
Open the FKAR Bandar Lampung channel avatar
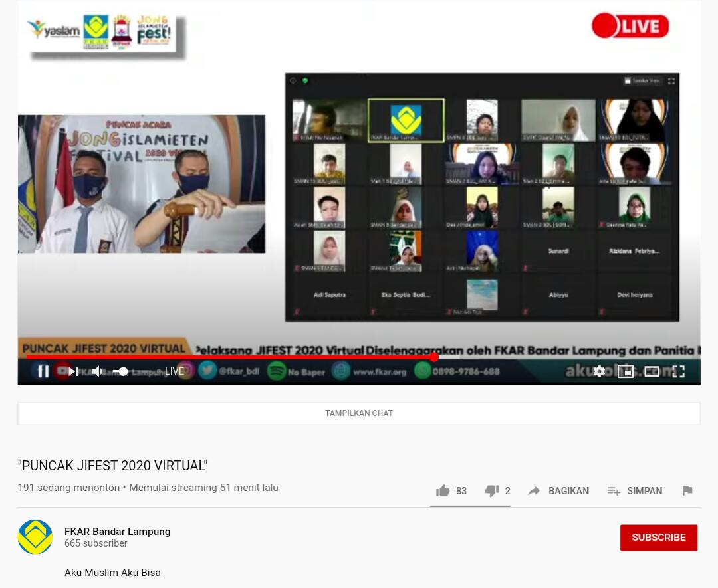(x=35, y=537)
